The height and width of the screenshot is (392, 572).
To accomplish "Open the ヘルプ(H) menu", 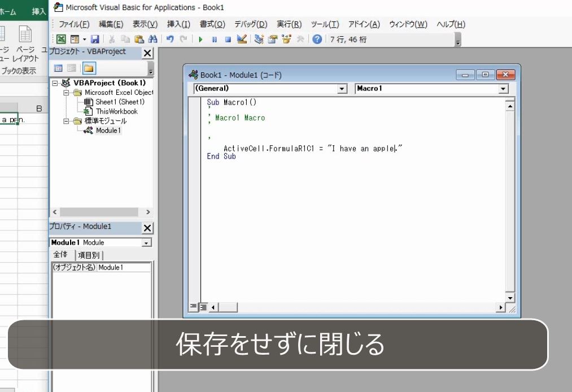I will (x=451, y=24).
